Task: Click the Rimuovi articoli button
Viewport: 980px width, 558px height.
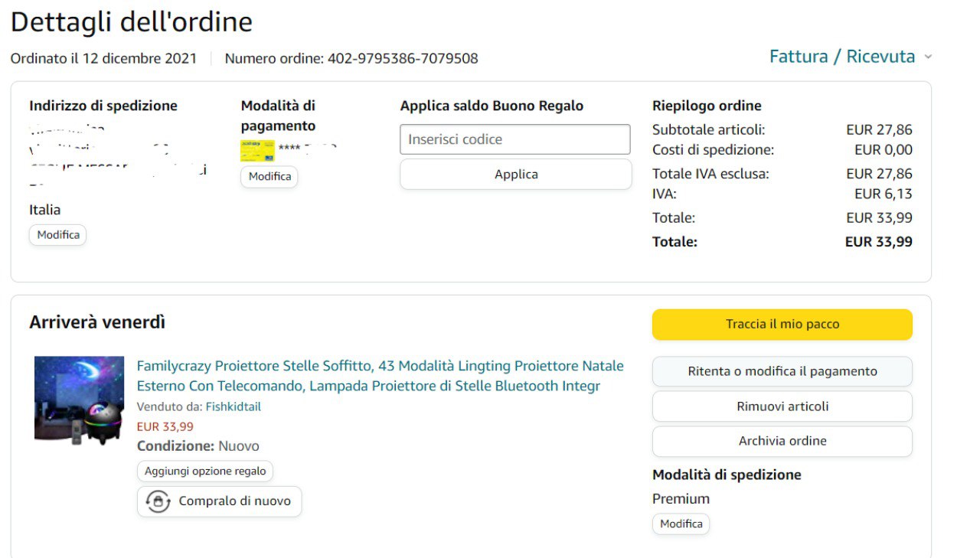Action: tap(782, 406)
